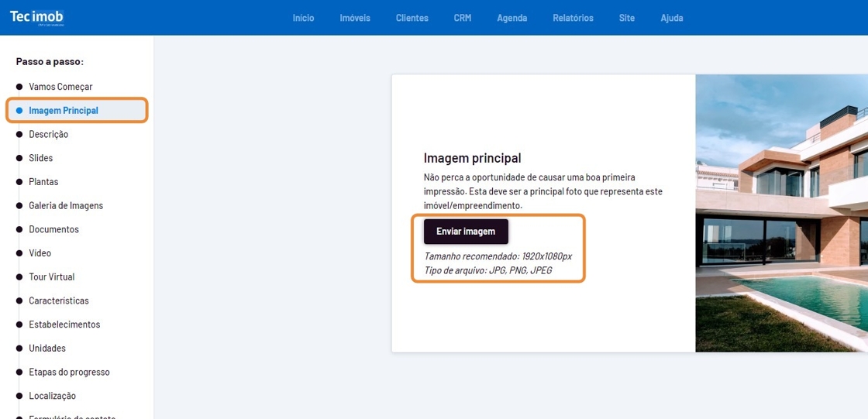Viewport: 868px width, 419px height.
Task: Open the Ajuda menu
Action: coord(671,18)
